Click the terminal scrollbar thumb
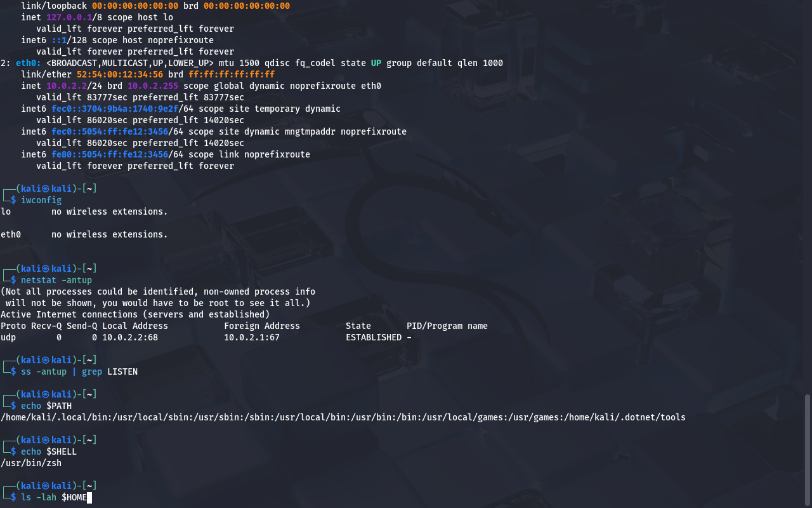The image size is (812, 508). 808,448
